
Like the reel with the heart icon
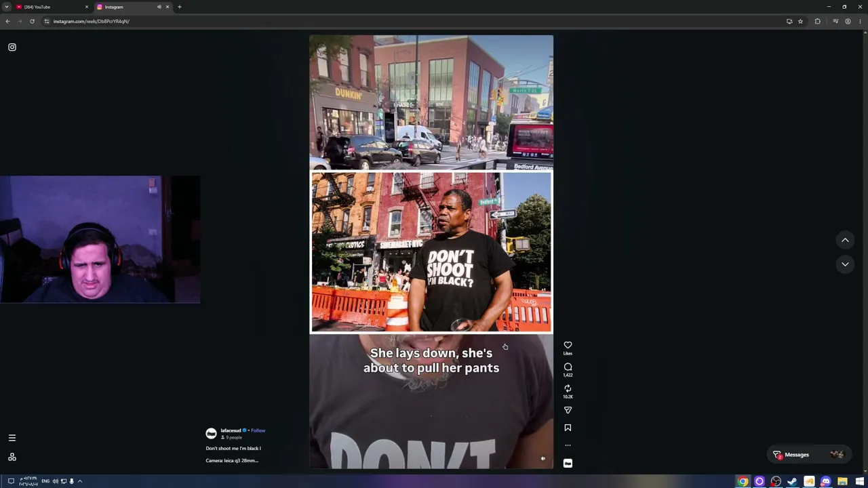(568, 345)
